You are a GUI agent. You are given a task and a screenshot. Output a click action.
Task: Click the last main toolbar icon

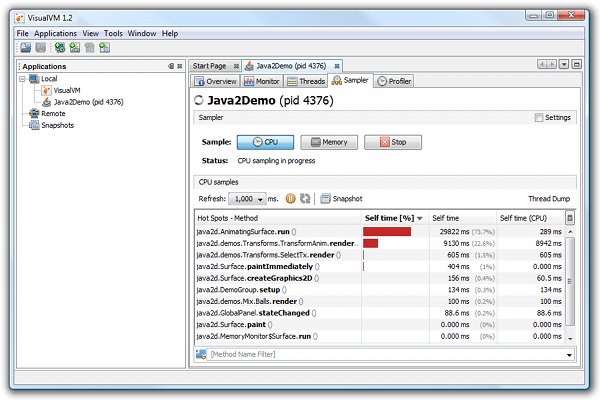(x=104, y=47)
